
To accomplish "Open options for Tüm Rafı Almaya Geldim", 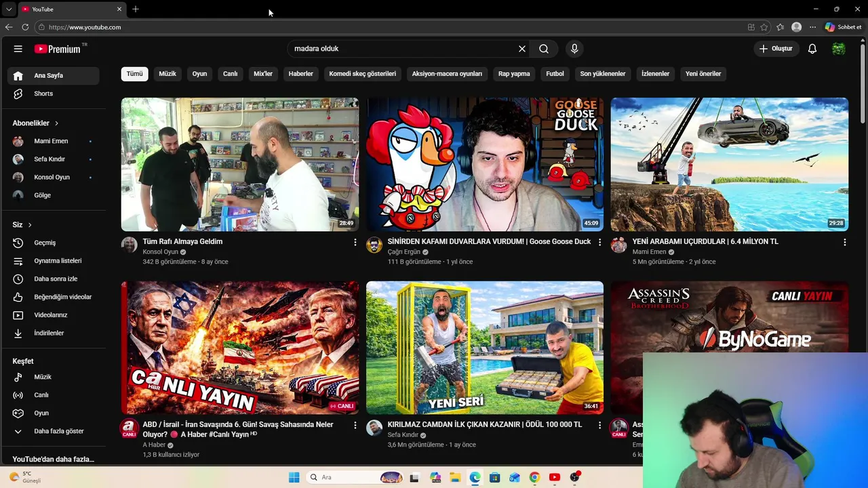I will point(355,242).
